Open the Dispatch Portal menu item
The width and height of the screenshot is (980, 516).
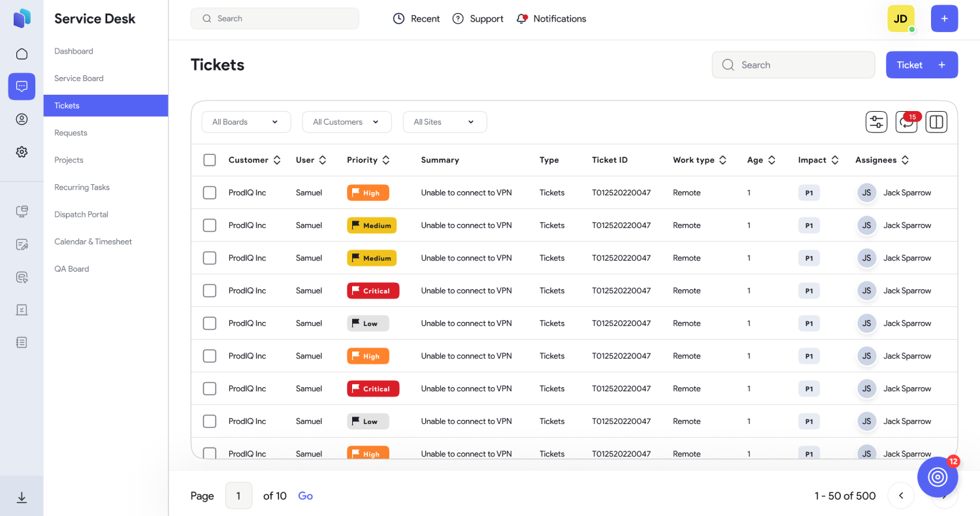pyautogui.click(x=80, y=214)
